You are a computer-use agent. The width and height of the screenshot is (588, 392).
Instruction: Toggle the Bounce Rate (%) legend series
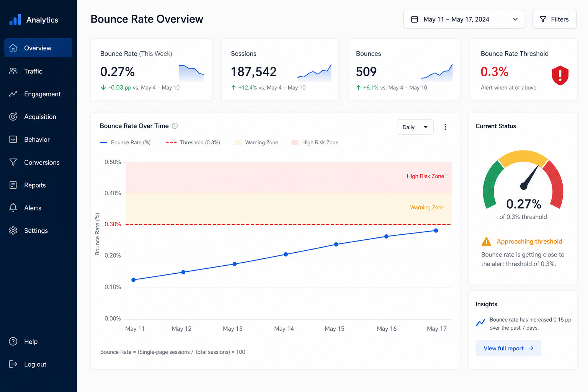[125, 142]
